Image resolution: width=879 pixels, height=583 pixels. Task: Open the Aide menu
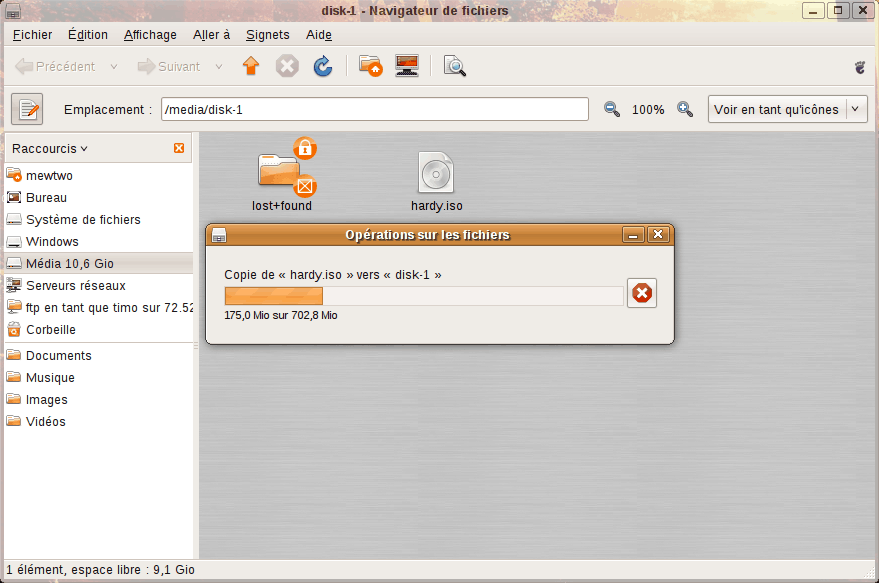[319, 35]
